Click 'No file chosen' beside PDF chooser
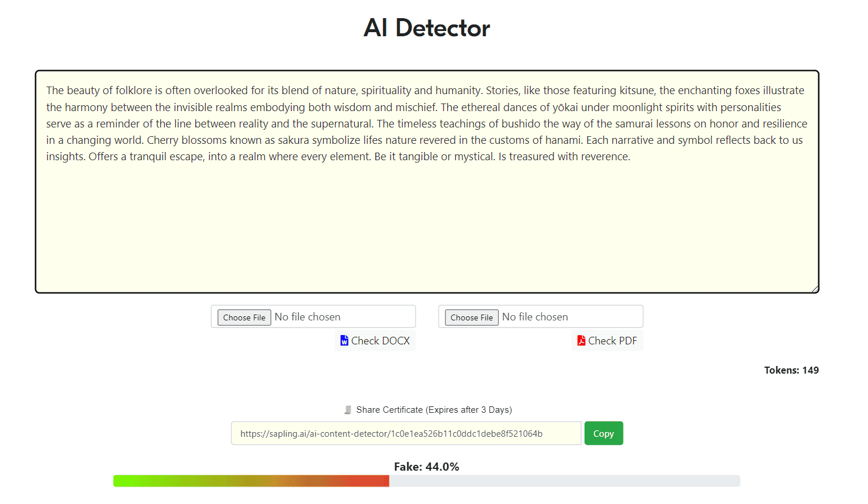 coord(535,317)
